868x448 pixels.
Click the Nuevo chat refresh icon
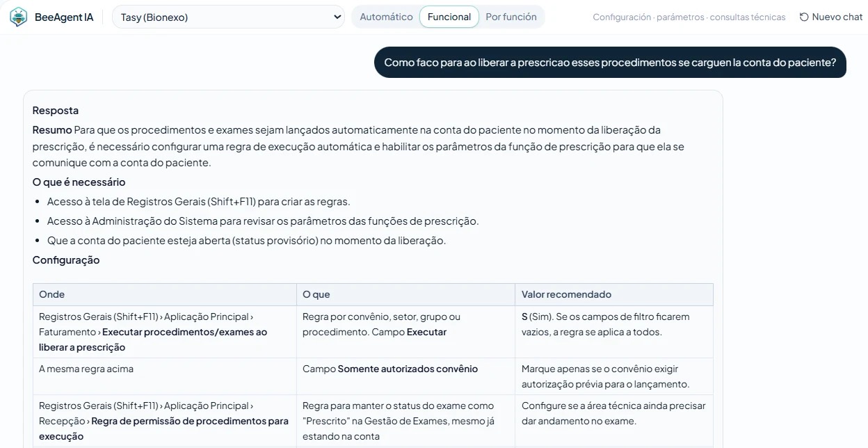click(804, 17)
